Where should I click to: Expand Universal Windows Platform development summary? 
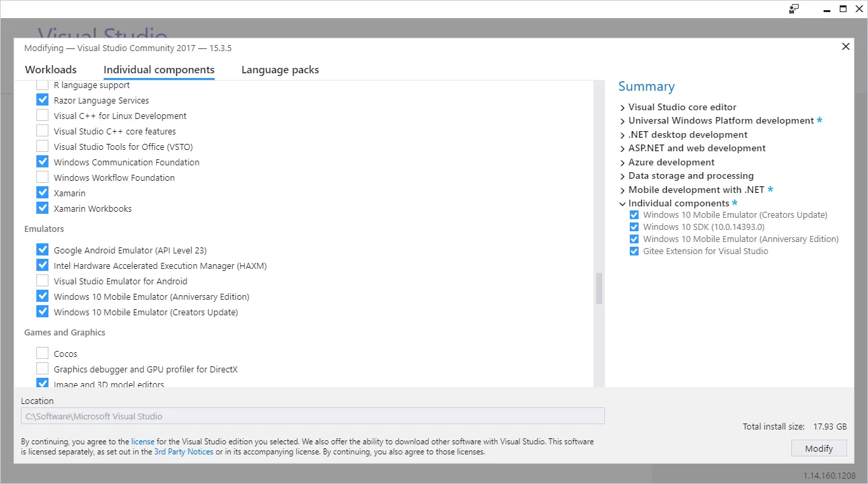tap(622, 121)
